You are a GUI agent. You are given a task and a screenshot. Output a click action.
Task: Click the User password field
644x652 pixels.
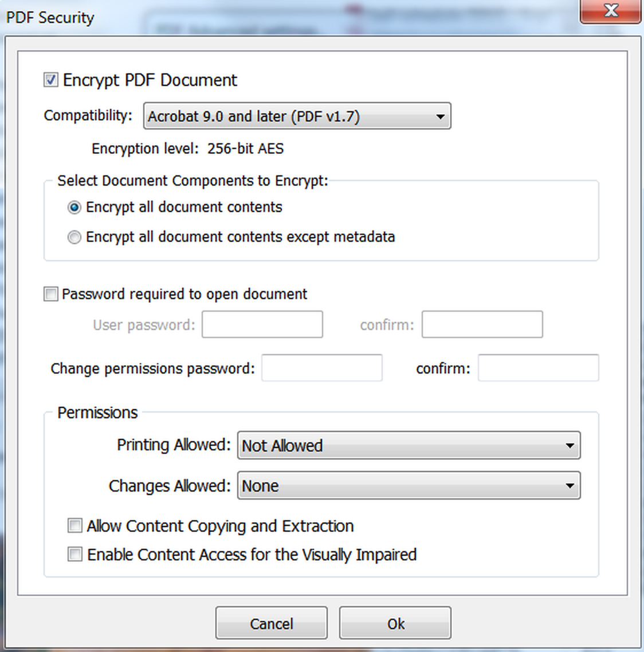262,324
